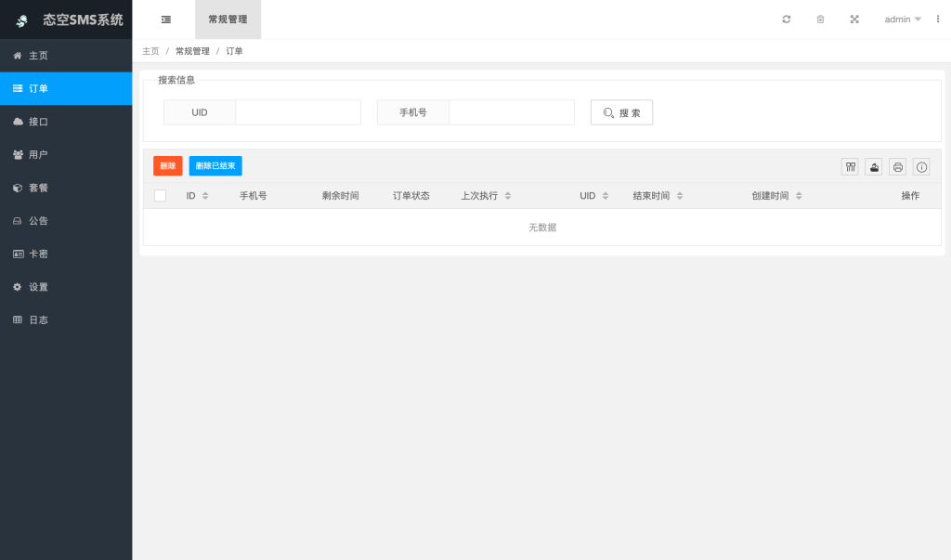
Task: Toggle fullscreen mode icon
Action: pos(854,20)
